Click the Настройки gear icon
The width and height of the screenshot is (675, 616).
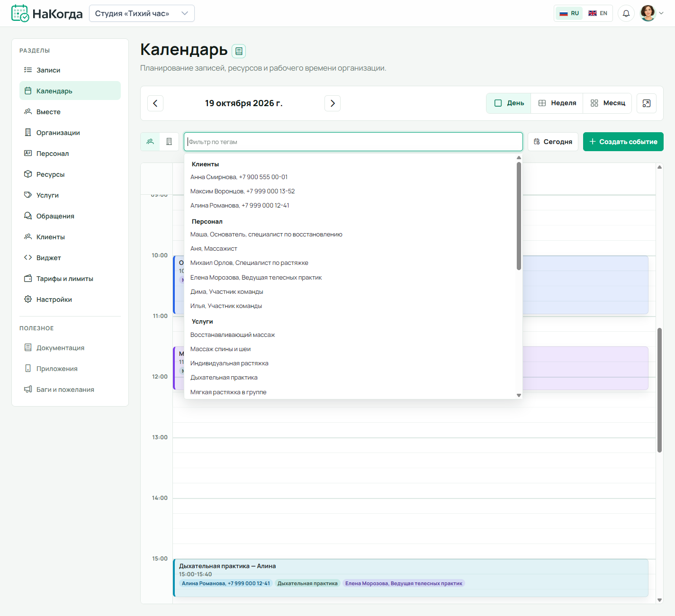click(x=28, y=299)
